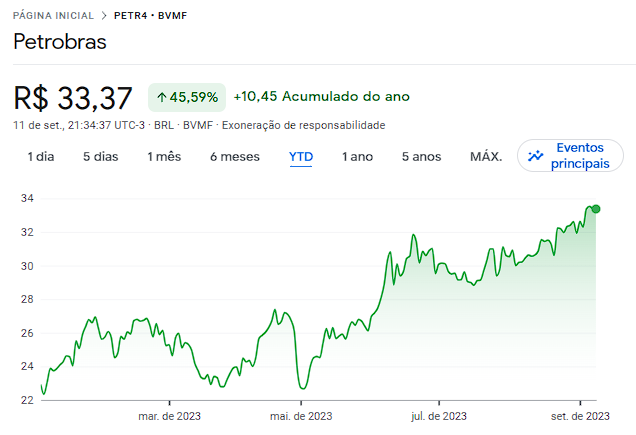Toggle the Eventos principais button label
636x435 pixels.
580,155
